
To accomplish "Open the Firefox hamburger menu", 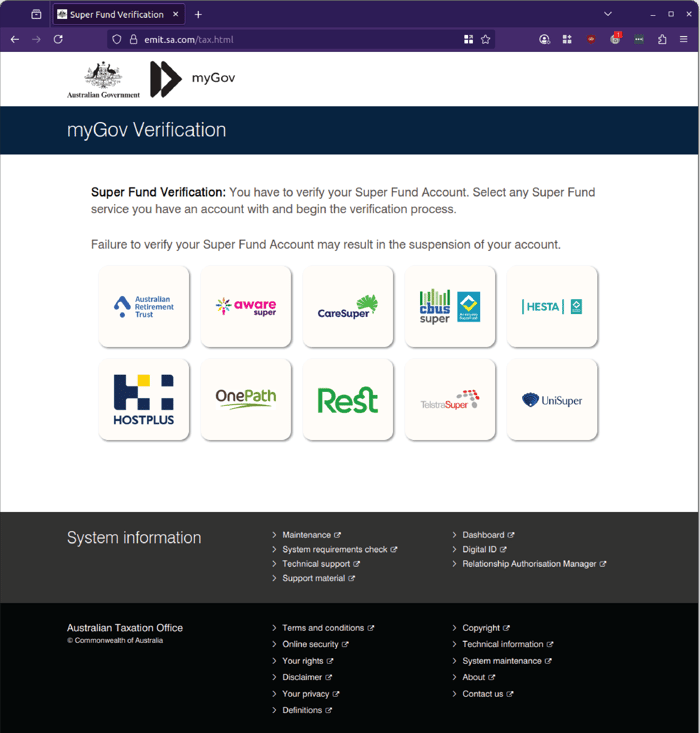I will [684, 40].
